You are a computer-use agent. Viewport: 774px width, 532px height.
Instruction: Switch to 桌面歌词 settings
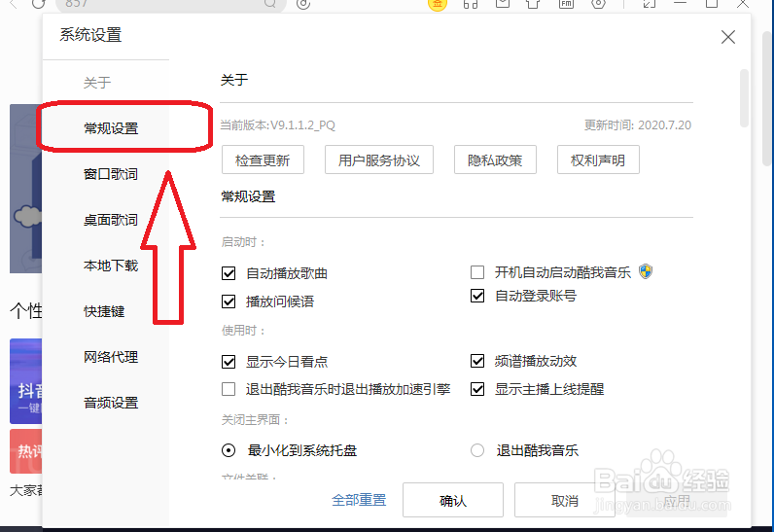click(111, 220)
